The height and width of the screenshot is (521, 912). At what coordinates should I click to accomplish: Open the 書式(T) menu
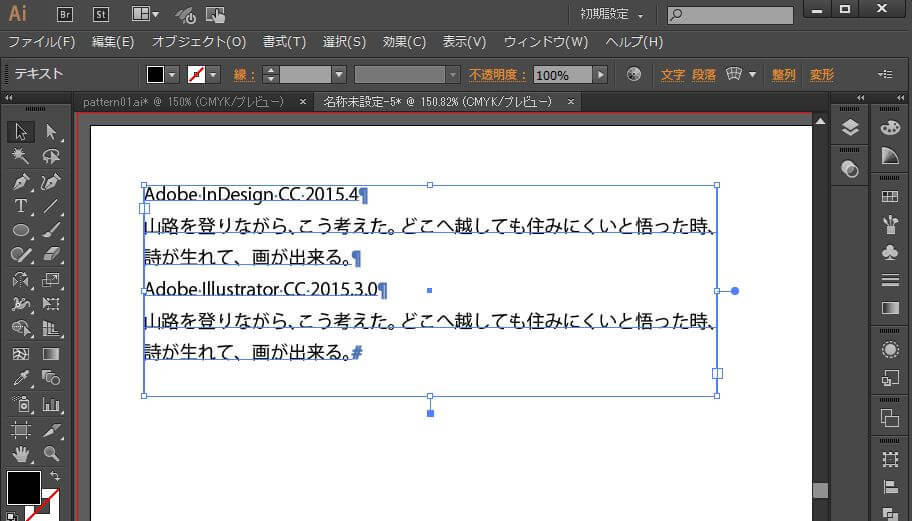tap(284, 42)
